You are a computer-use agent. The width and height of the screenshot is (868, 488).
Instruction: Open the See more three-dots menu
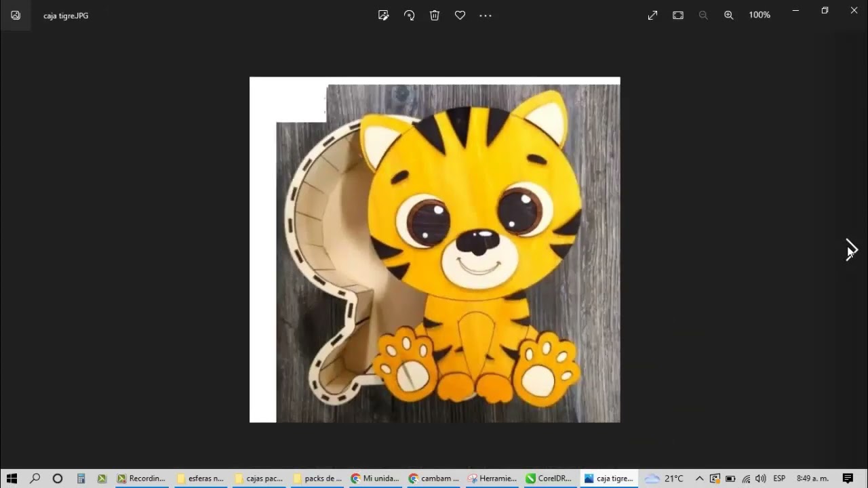pos(486,15)
